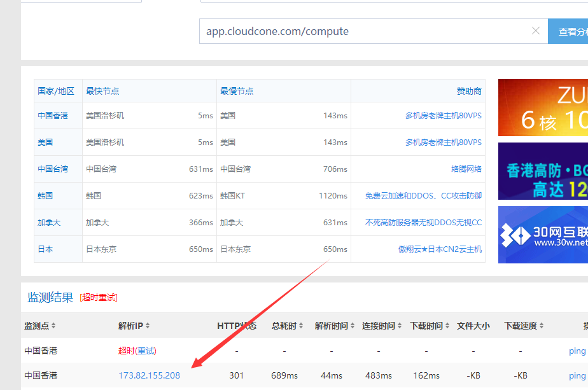The height and width of the screenshot is (390, 588).
Task: Click the 689ms total time value
Action: tap(284, 375)
